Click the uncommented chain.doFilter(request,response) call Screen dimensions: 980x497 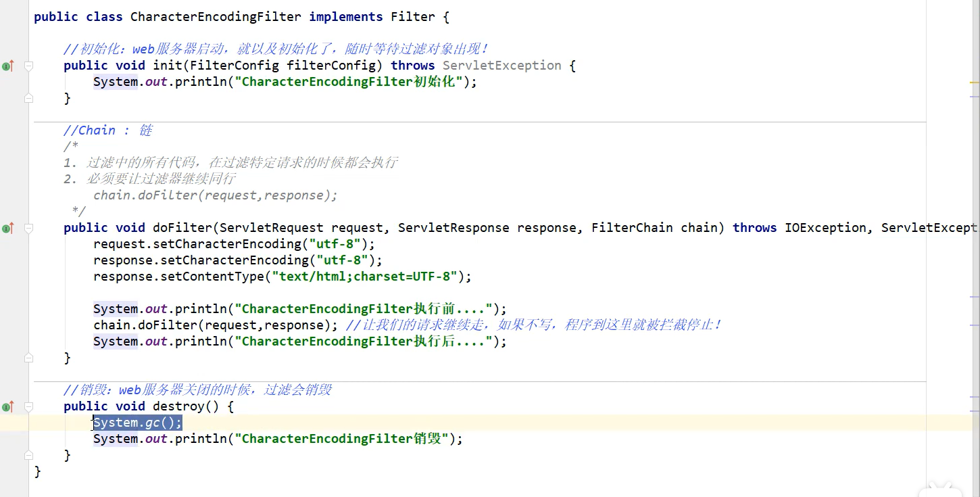[x=216, y=325]
